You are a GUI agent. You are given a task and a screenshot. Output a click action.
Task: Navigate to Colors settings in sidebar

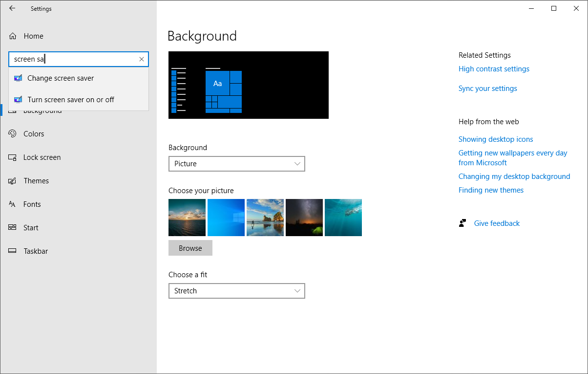click(34, 133)
